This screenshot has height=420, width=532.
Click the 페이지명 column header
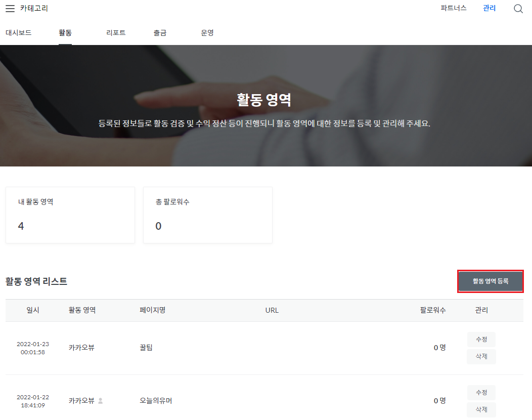click(153, 310)
